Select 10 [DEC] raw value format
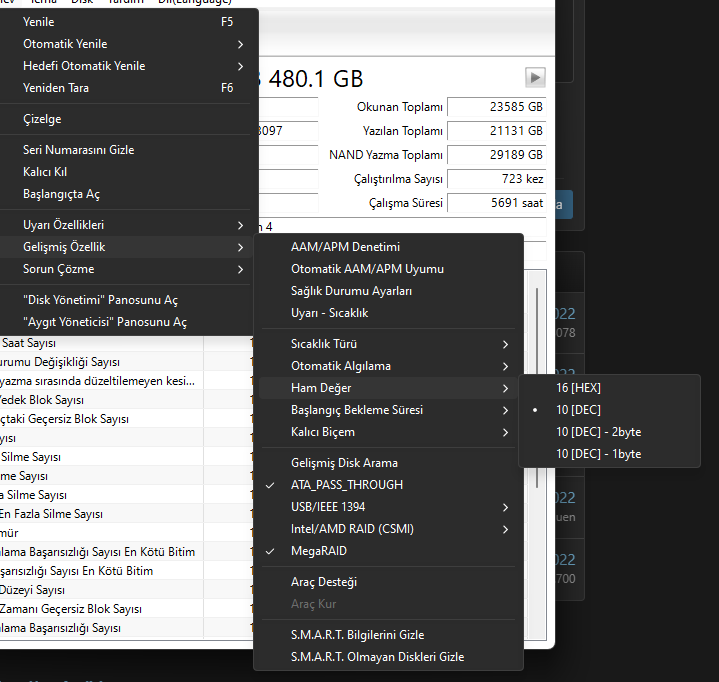 609,410
